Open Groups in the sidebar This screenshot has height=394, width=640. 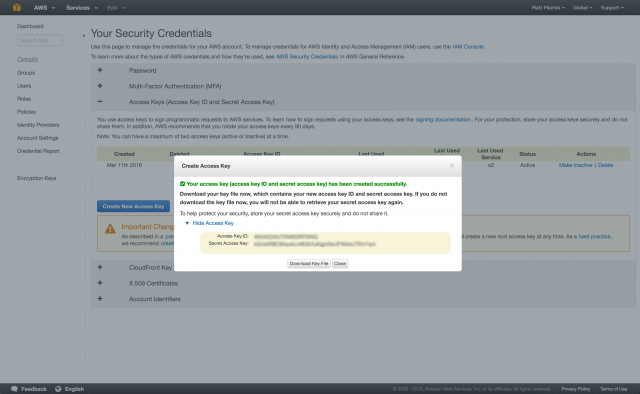click(x=26, y=73)
